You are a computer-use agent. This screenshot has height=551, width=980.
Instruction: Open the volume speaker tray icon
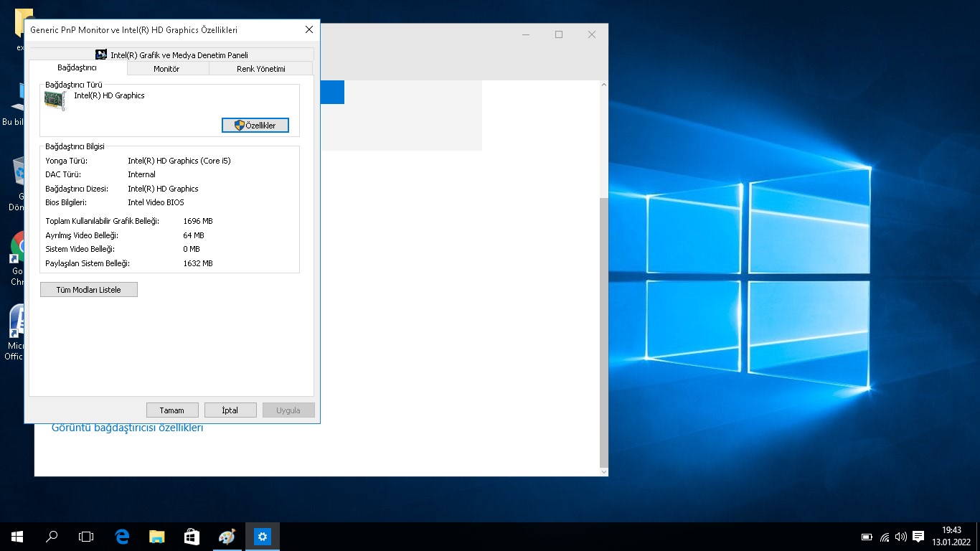pyautogui.click(x=901, y=537)
